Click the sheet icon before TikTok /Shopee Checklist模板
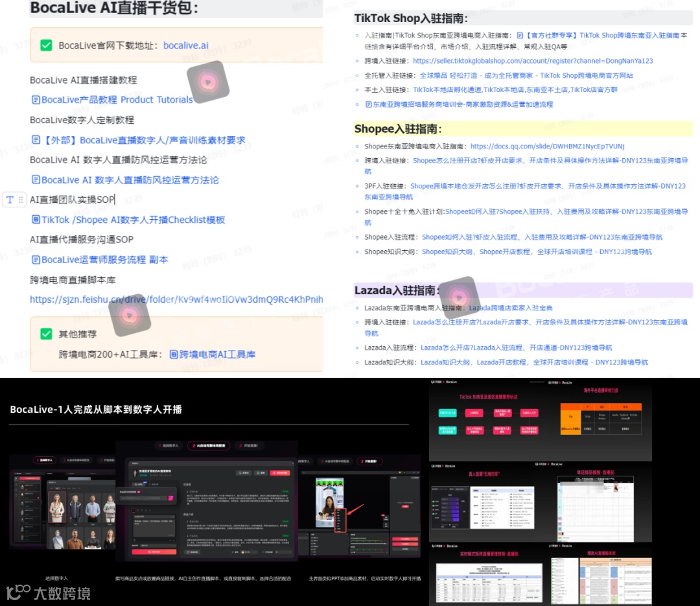This screenshot has height=606, width=700. [36, 219]
